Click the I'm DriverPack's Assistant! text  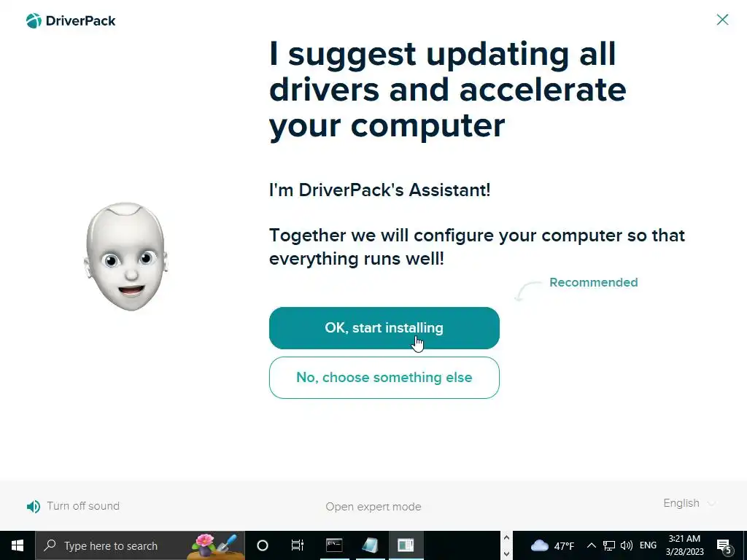[x=379, y=190]
